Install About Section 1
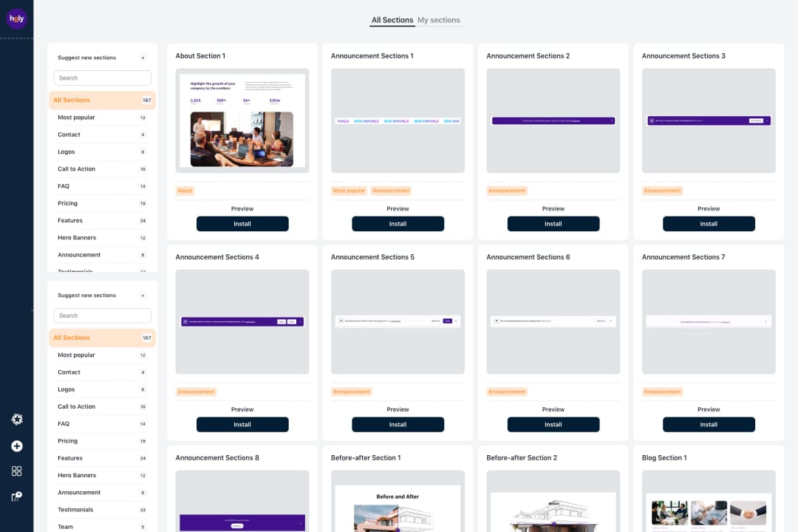Viewport: 798px width, 532px height. [x=242, y=224]
